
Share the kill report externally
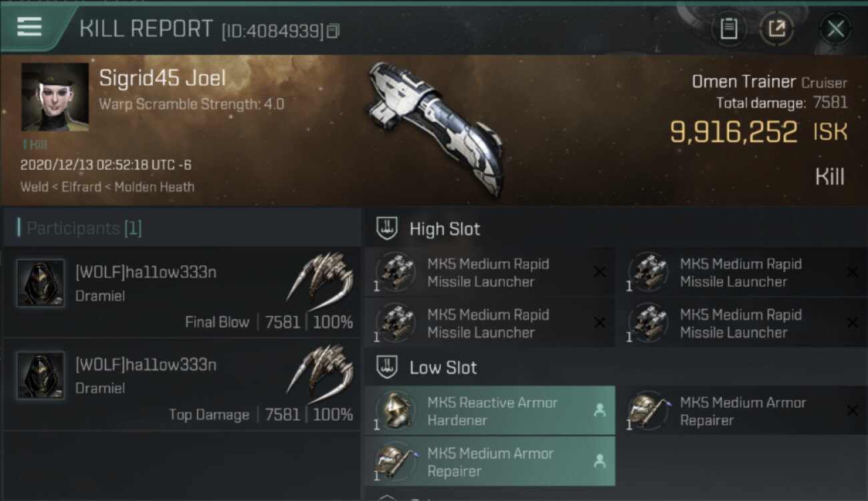coord(777,29)
